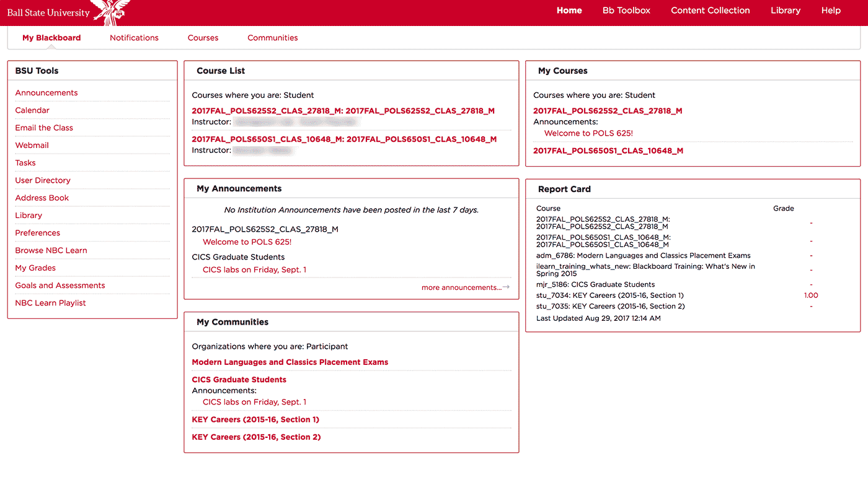Go to the Home top menu
The image size is (868, 485).
pos(569,11)
